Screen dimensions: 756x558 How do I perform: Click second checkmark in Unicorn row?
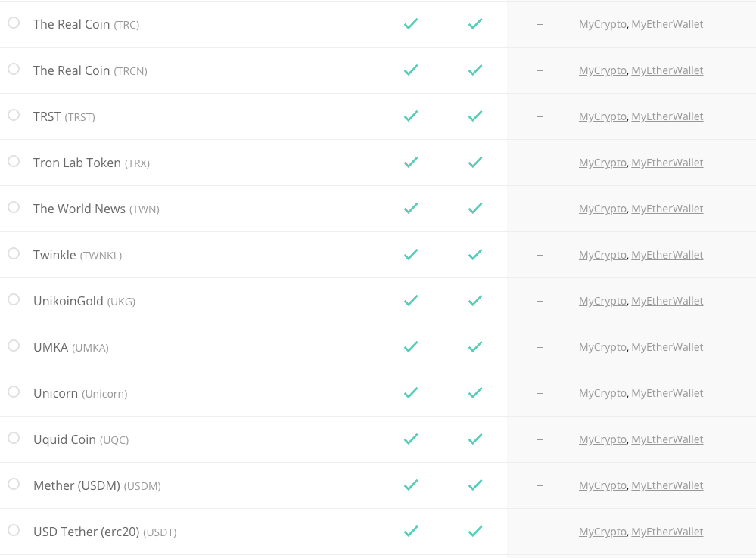point(475,392)
